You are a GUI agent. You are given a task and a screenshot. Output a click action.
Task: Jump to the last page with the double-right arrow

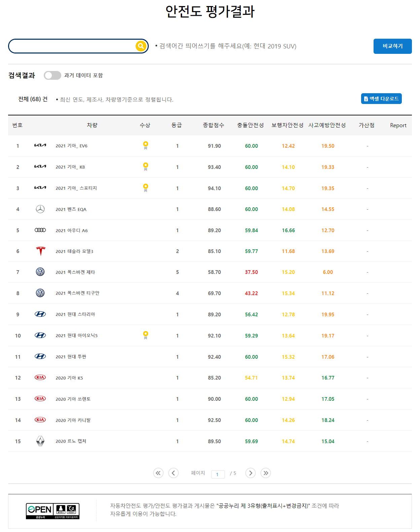coord(266,473)
